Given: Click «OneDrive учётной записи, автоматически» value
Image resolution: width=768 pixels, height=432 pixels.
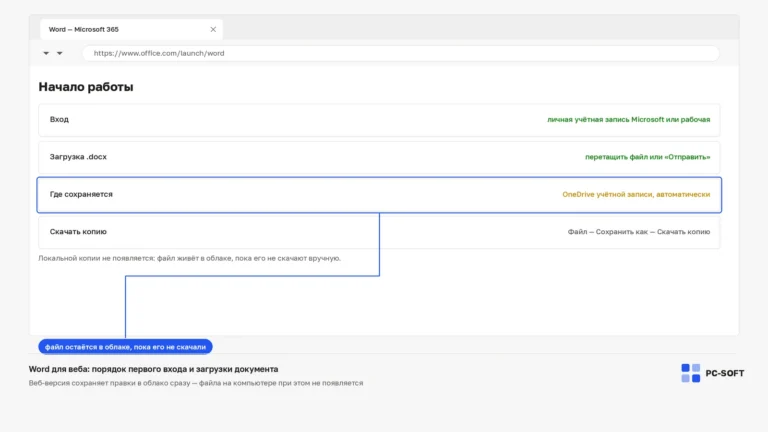Looking at the screenshot, I should [x=636, y=194].
